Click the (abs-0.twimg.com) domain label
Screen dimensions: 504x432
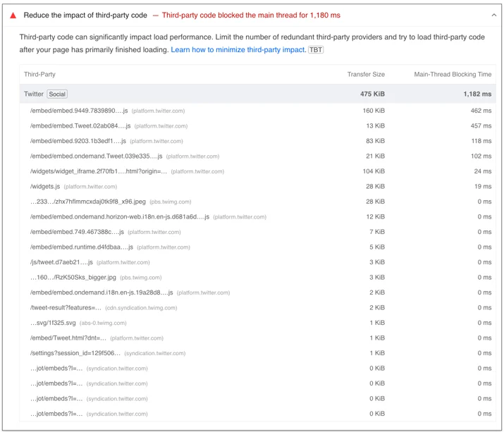click(103, 323)
